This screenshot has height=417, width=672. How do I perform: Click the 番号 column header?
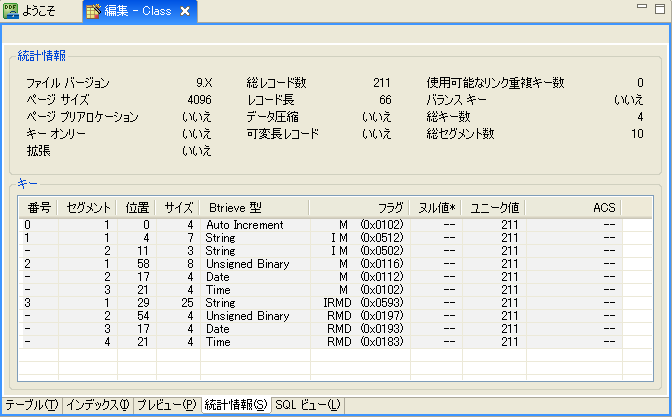point(38,207)
